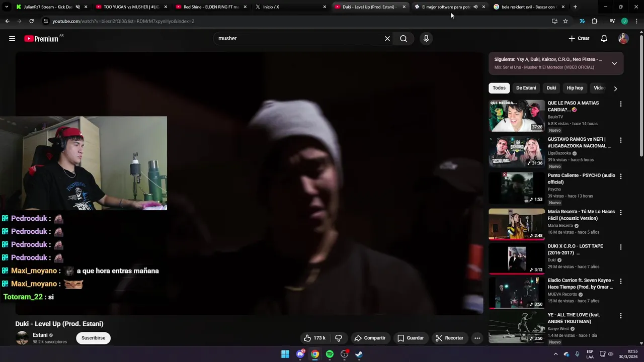644x362 pixels.
Task: Open options for Eladio Carrion Hace Tiempo video
Action: pos(620,281)
